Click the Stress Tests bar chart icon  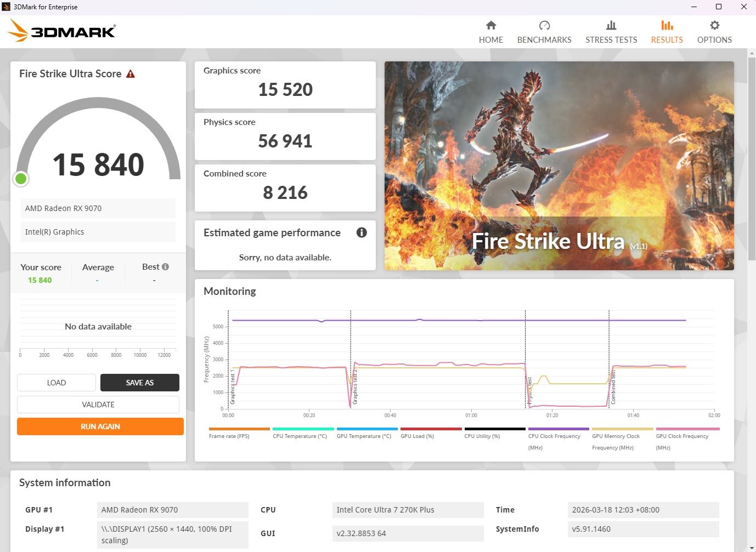pos(611,25)
